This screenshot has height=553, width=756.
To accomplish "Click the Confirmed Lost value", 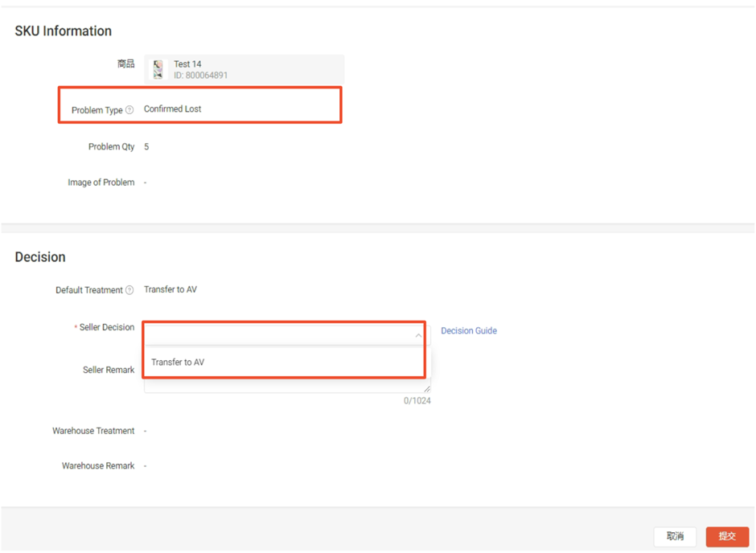I will (x=172, y=109).
